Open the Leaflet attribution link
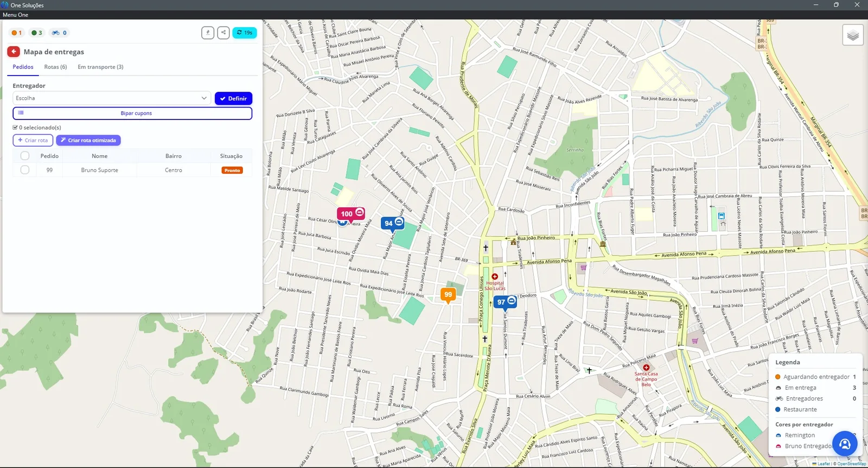This screenshot has width=868, height=468. [x=824, y=464]
